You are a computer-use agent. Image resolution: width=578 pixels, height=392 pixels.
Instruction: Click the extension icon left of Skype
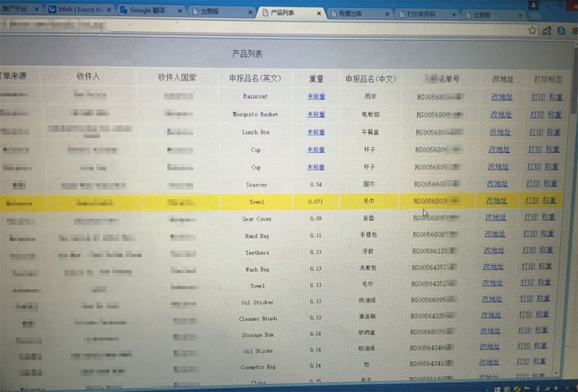point(546,30)
